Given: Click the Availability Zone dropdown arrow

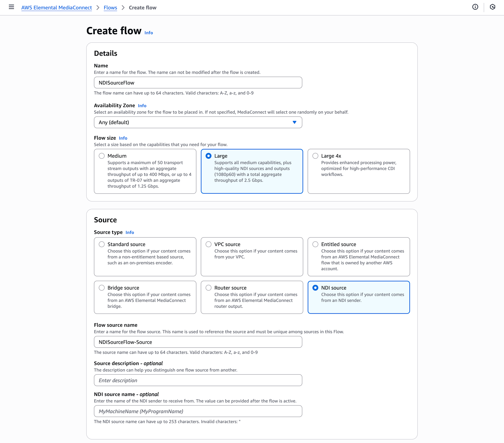Looking at the screenshot, I should pyautogui.click(x=294, y=122).
